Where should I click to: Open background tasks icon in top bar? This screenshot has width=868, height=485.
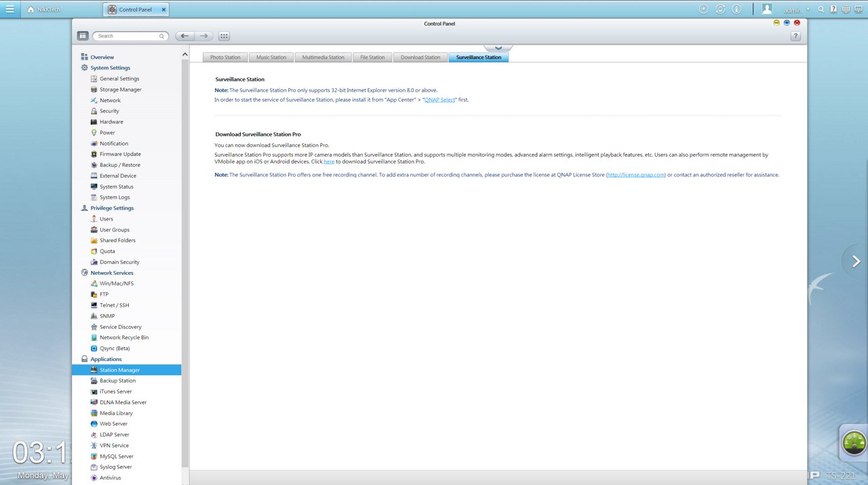pyautogui.click(x=703, y=9)
